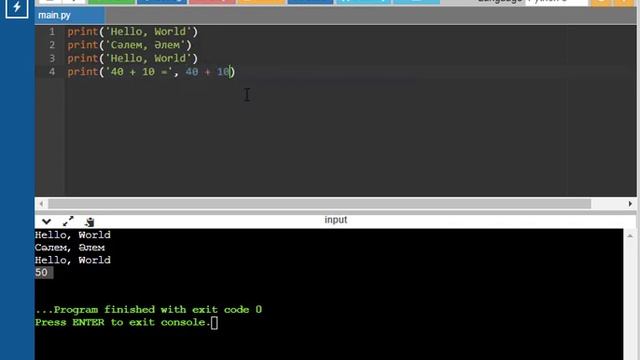Place cursor in third-line print('Hello, World')
This screenshot has width=640, height=360.
pyautogui.click(x=133, y=58)
